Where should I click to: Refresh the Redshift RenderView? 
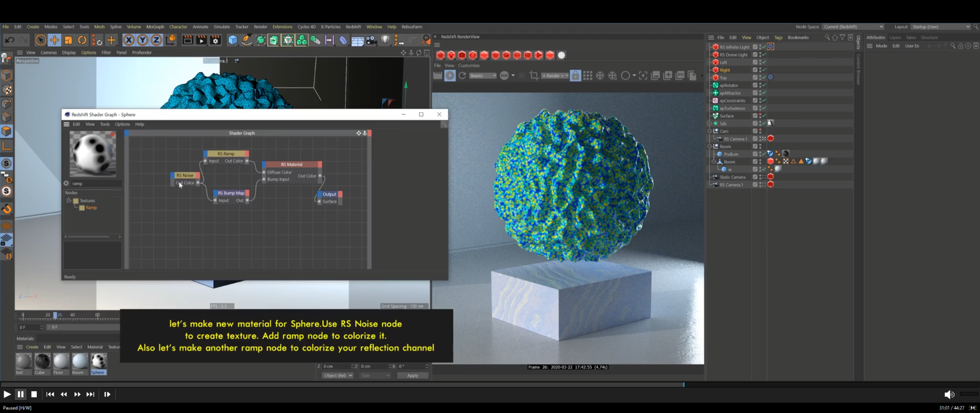point(462,75)
